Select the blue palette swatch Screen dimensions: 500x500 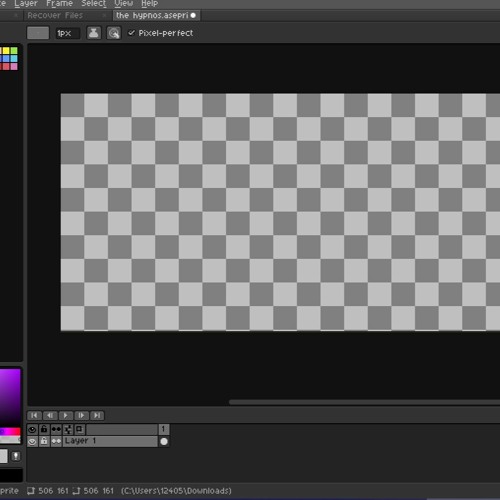pos(6,59)
